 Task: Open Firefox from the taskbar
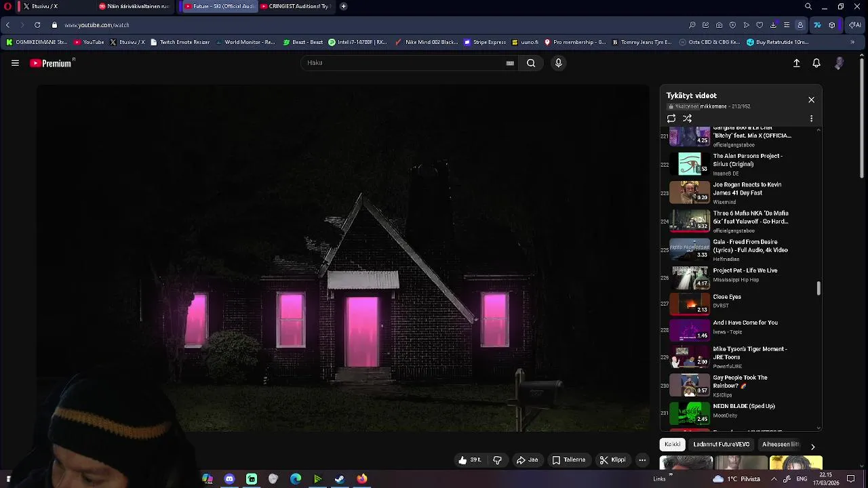pyautogui.click(x=362, y=479)
